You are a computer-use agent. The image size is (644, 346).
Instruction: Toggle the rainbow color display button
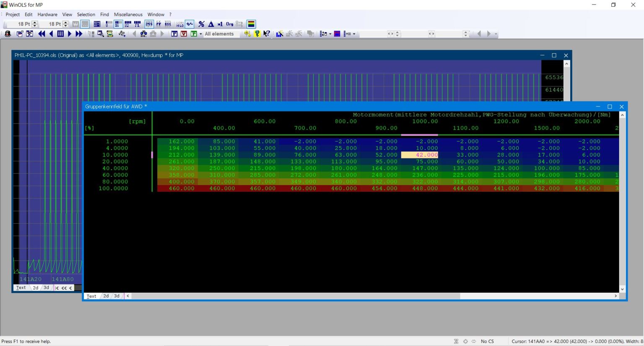(251, 24)
